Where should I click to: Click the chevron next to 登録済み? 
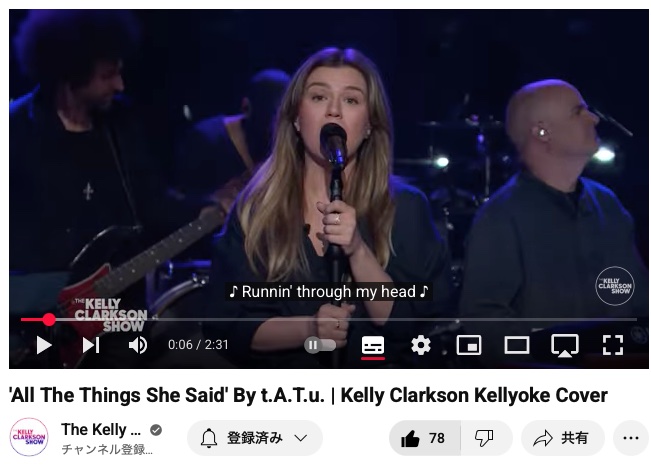[x=301, y=438]
